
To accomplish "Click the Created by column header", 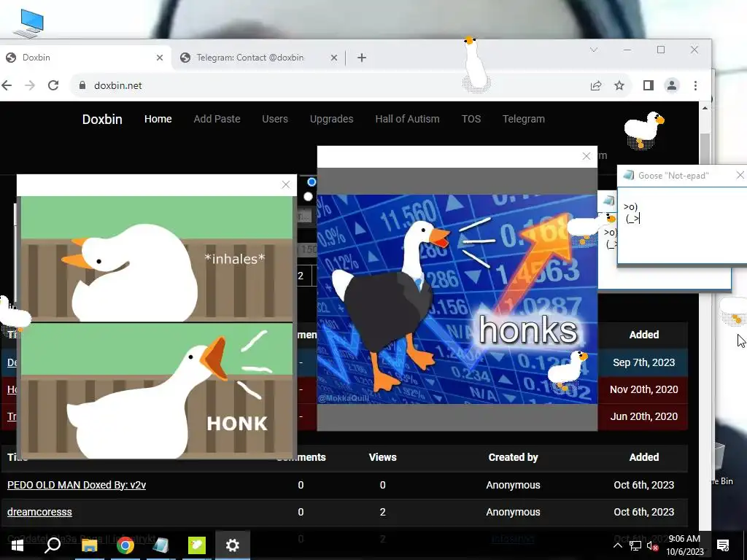I will [513, 457].
